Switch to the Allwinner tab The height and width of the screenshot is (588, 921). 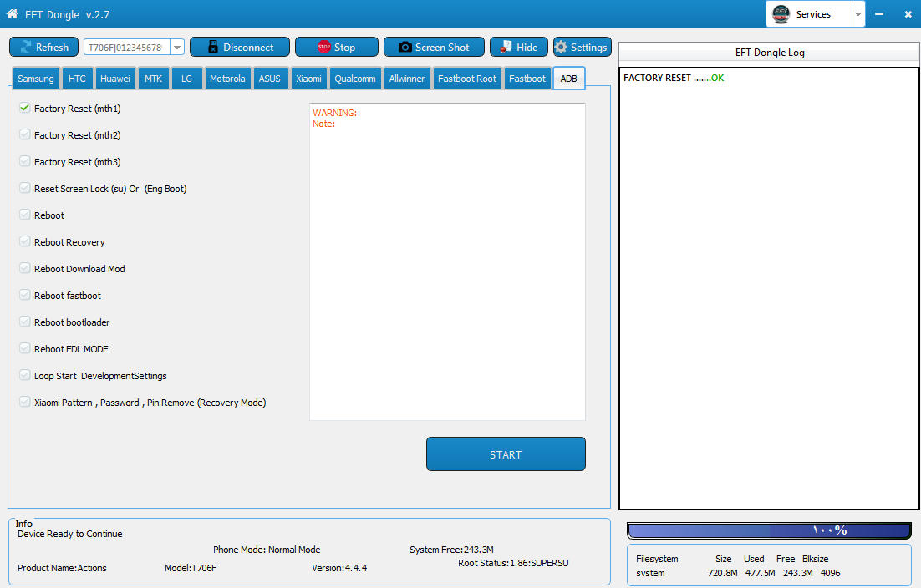click(407, 79)
